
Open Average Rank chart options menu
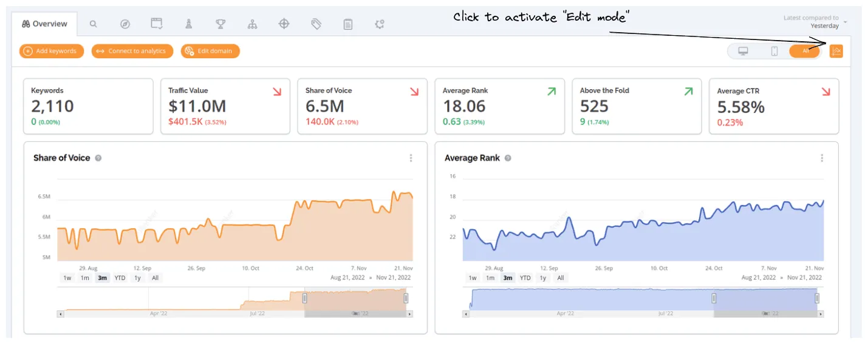coord(822,158)
